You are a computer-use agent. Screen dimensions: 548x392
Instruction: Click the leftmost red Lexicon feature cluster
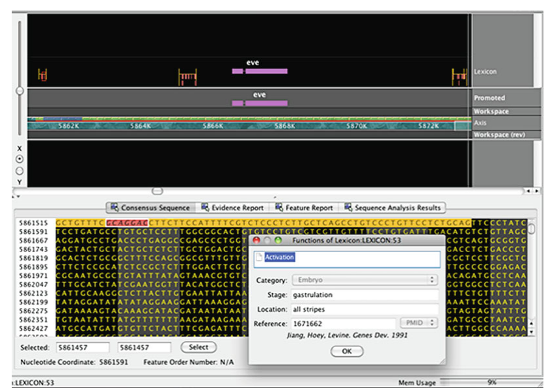[x=43, y=75]
